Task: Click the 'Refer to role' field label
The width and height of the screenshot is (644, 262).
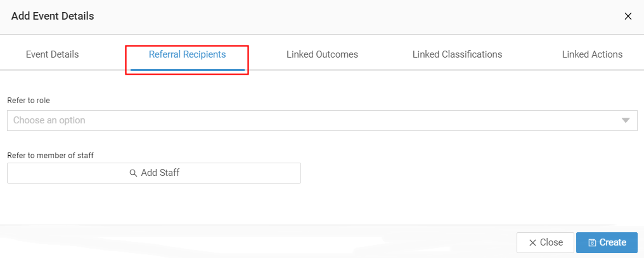Action: 29,101
